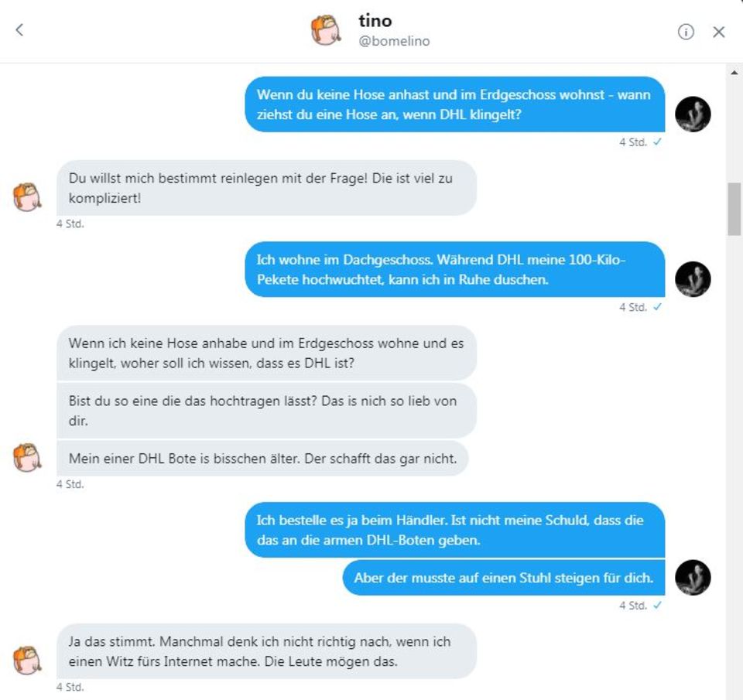Click the 'Aber der musste auf einen Stuhl' bubble
Screen dimensions: 743x700
tap(503, 578)
